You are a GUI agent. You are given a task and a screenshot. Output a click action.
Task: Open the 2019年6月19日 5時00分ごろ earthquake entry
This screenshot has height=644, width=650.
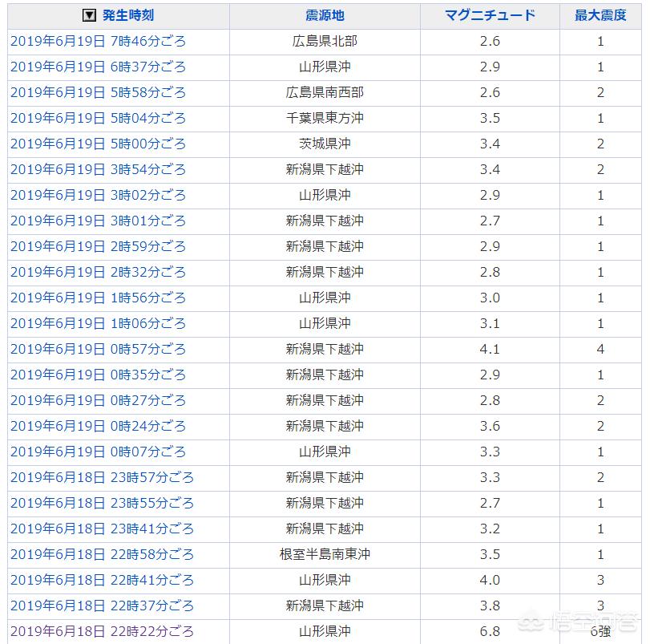(99, 144)
